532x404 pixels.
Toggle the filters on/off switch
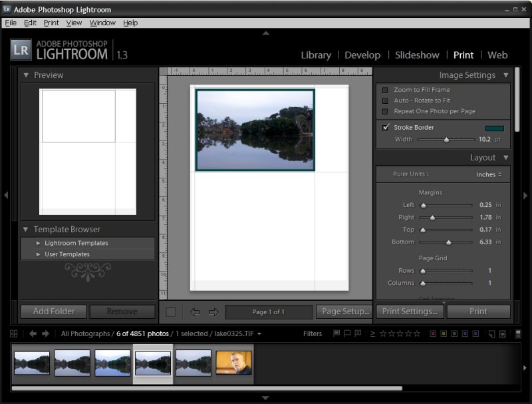tap(518, 334)
